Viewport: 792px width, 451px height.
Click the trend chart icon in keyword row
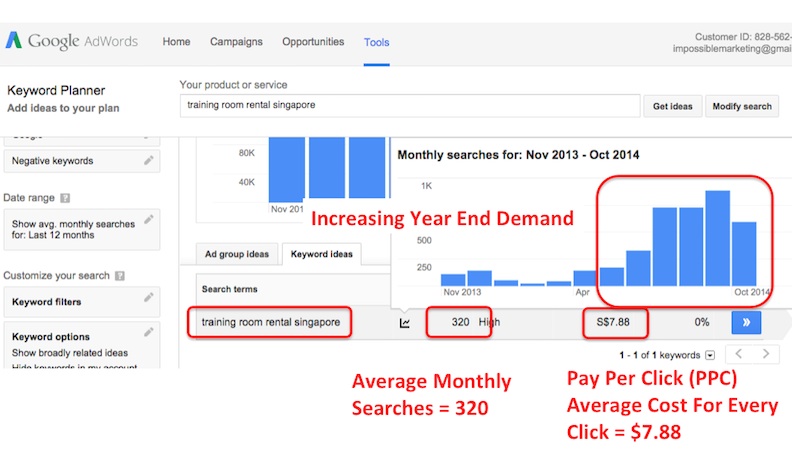(405, 323)
